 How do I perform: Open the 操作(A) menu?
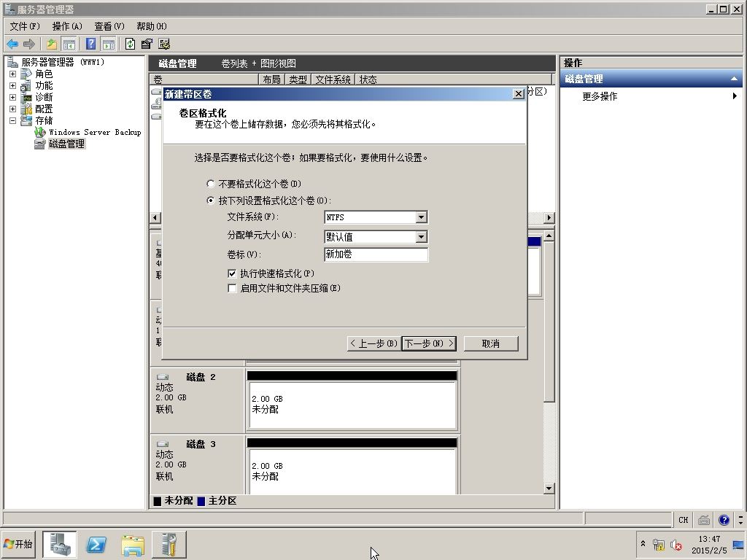(67, 26)
